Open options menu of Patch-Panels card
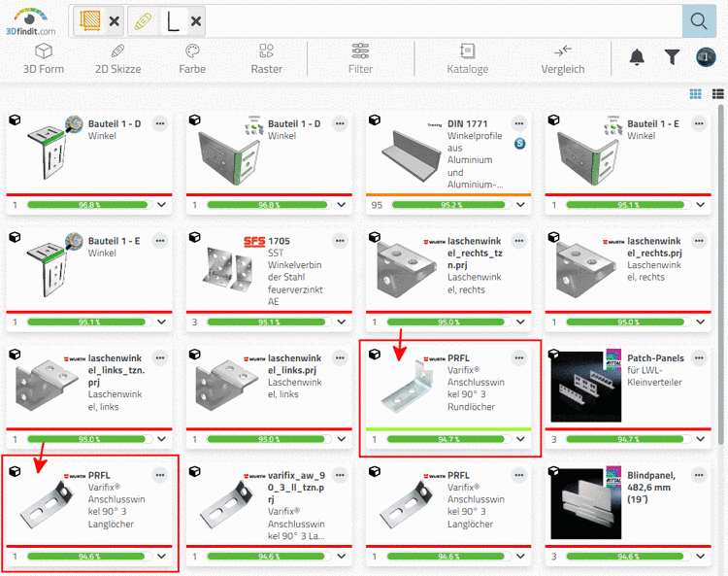 pos(699,357)
